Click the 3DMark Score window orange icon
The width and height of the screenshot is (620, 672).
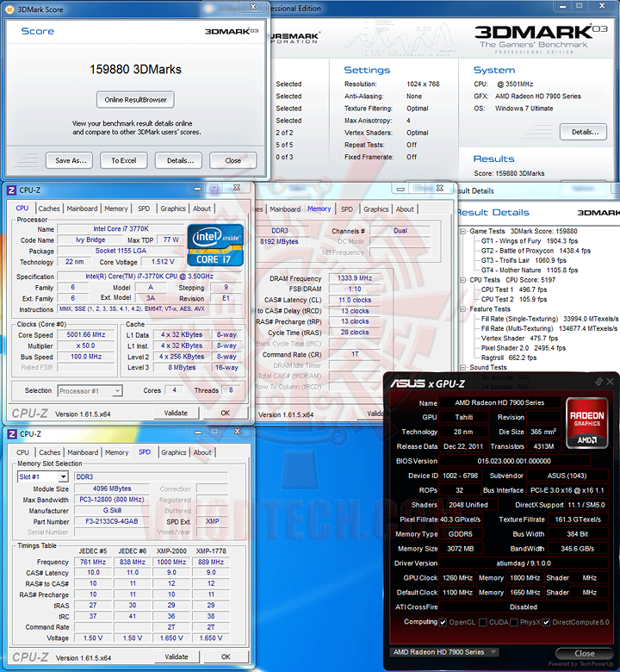coord(9,9)
